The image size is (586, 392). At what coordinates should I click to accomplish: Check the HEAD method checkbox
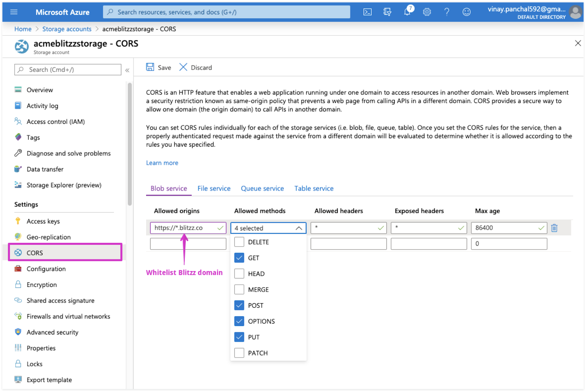tap(239, 274)
